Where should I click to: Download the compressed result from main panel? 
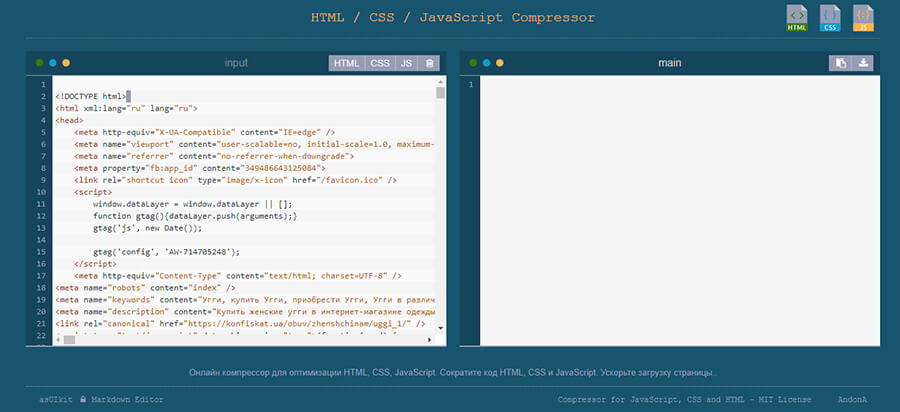coord(863,63)
